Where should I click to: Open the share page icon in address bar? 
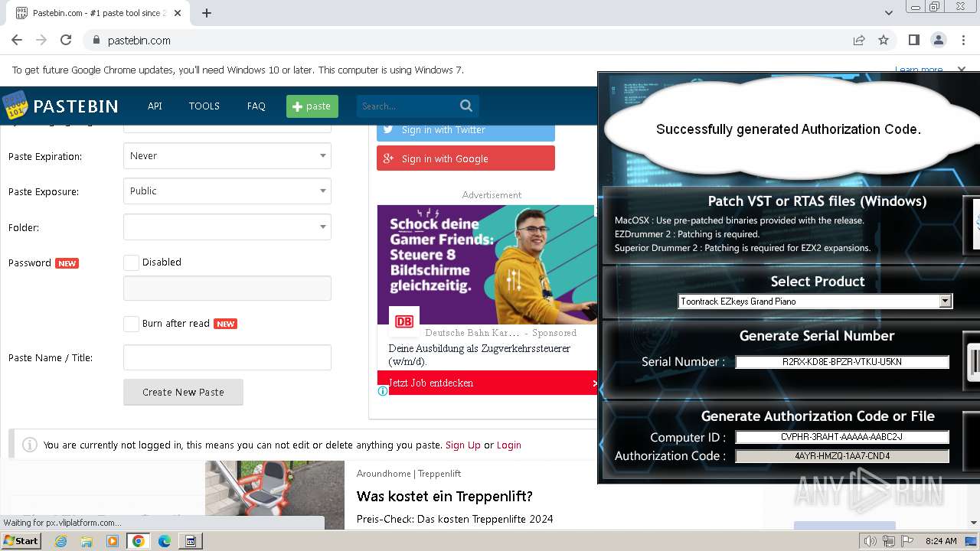click(x=859, y=40)
